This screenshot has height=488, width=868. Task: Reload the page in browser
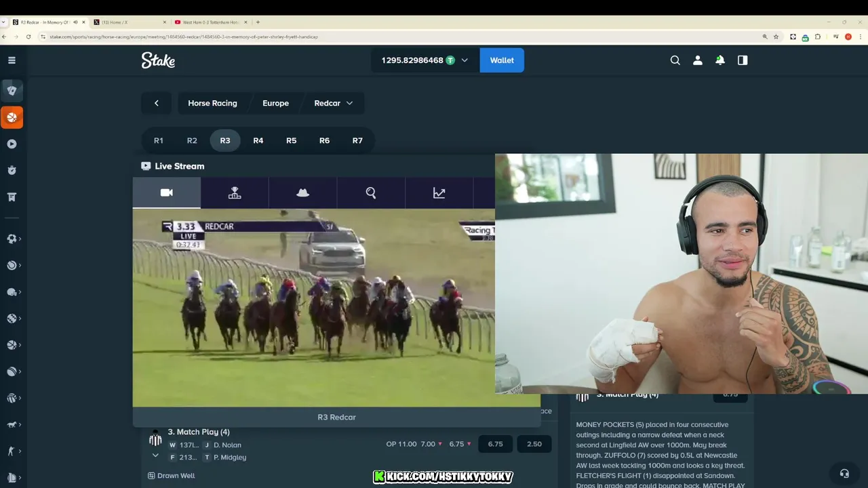click(x=28, y=37)
